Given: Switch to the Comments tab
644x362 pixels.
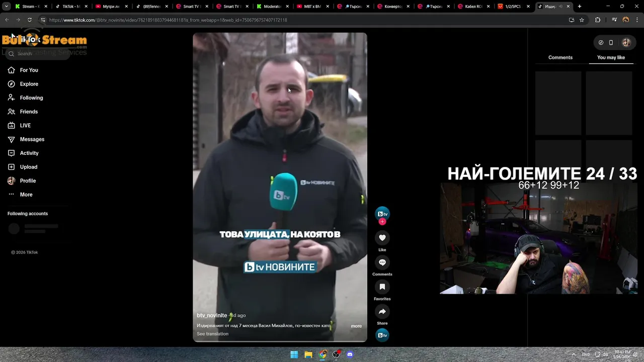Looking at the screenshot, I should [560, 57].
